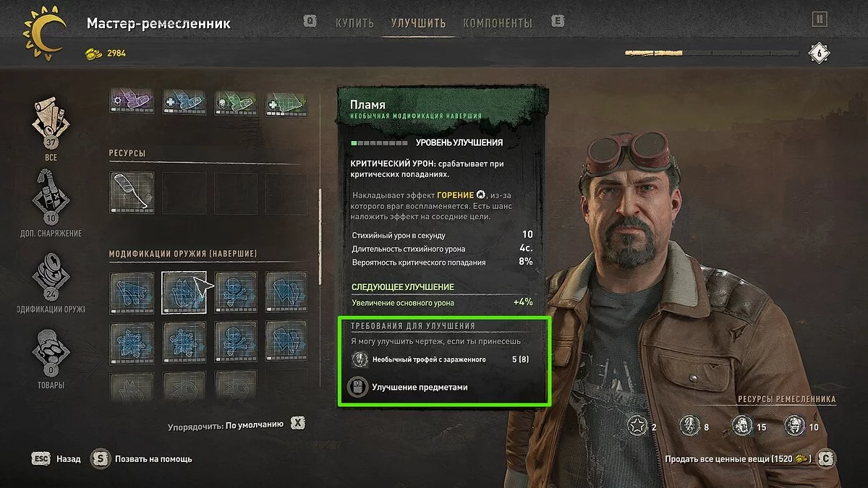The height and width of the screenshot is (488, 868).
Task: Click the pause icon at top right
Action: pyautogui.click(x=819, y=20)
